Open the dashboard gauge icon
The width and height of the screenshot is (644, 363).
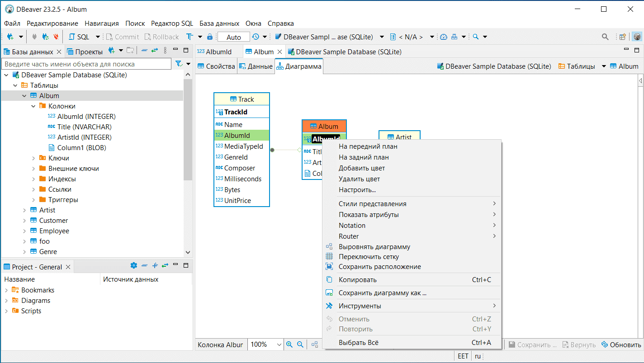coord(443,37)
